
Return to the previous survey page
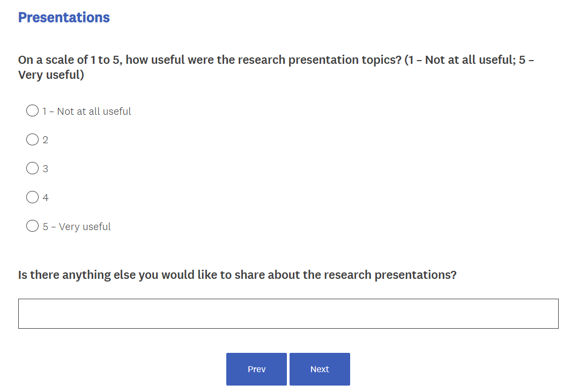click(x=256, y=369)
